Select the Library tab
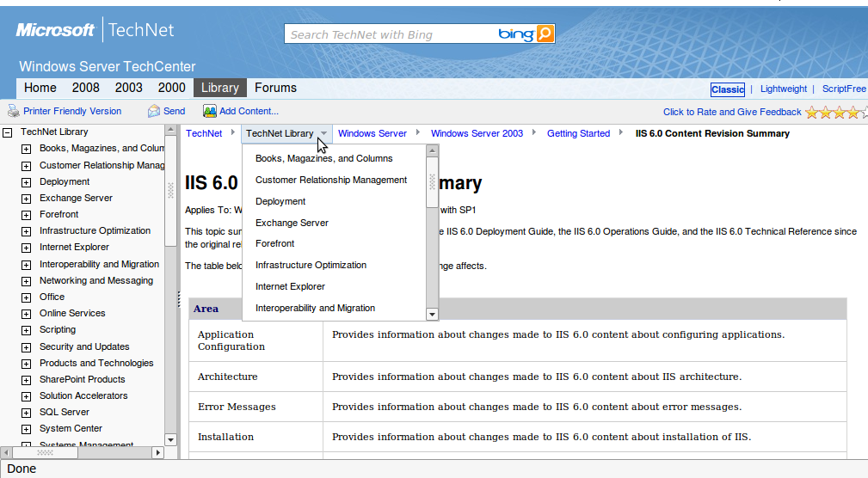The height and width of the screenshot is (478, 868). click(x=219, y=88)
